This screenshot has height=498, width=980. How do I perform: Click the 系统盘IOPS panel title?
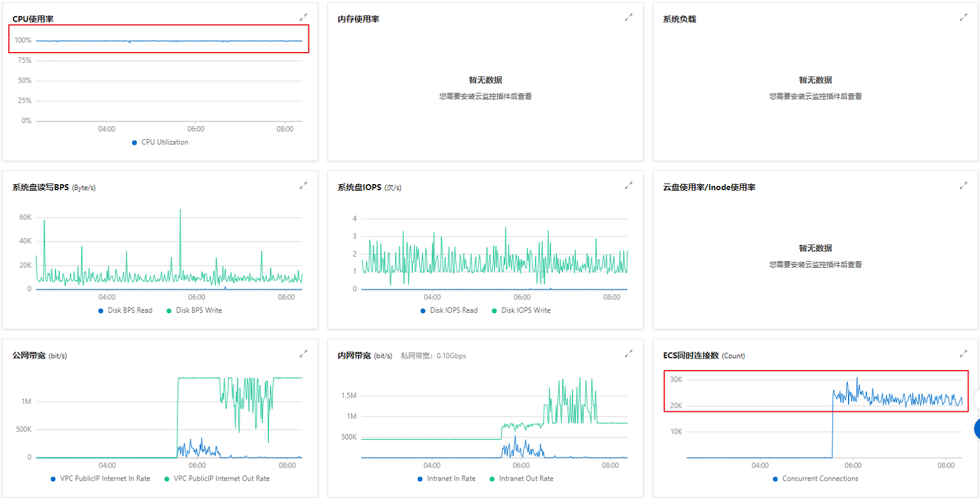pyautogui.click(x=359, y=187)
